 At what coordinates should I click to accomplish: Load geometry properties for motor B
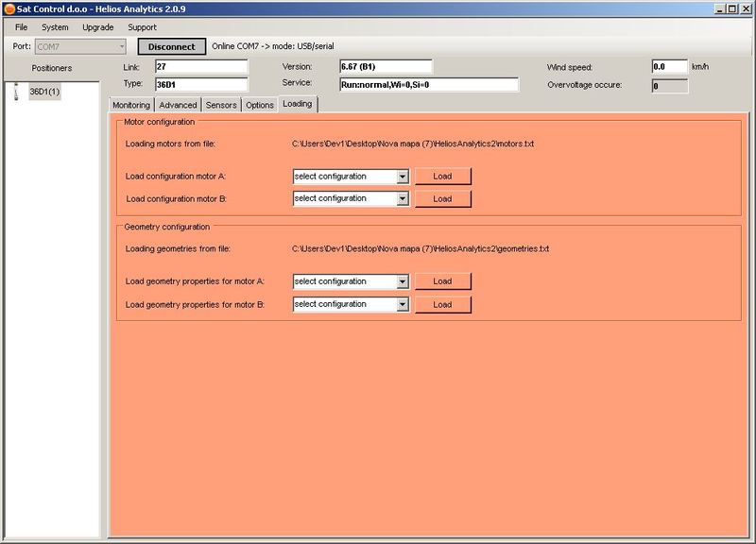coord(442,304)
